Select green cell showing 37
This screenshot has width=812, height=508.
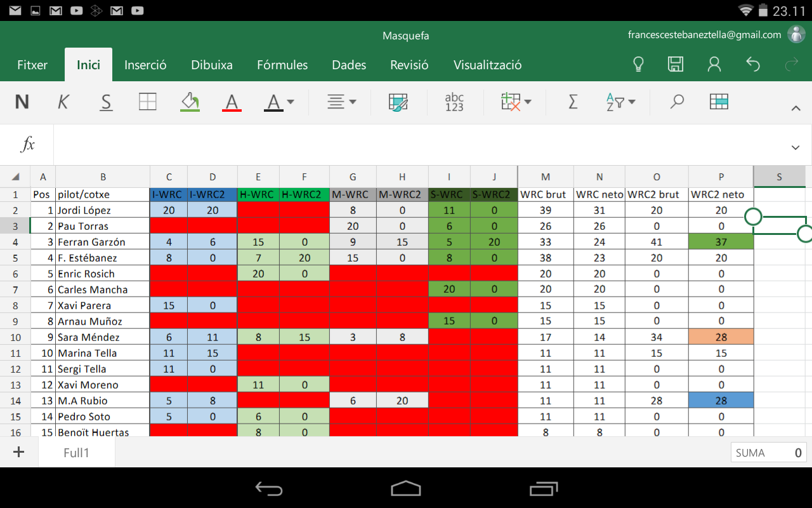[x=721, y=242]
